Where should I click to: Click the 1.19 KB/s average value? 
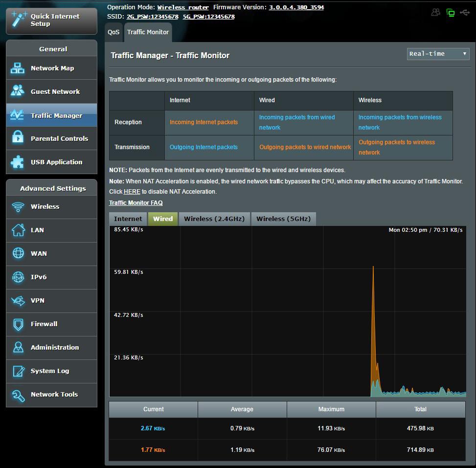coord(242,450)
